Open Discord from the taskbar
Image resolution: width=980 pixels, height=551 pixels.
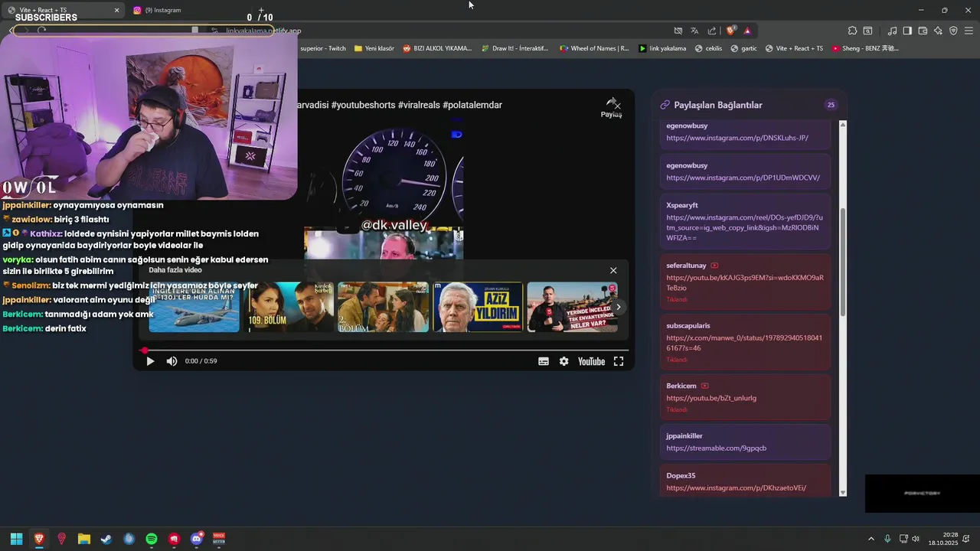[197, 539]
